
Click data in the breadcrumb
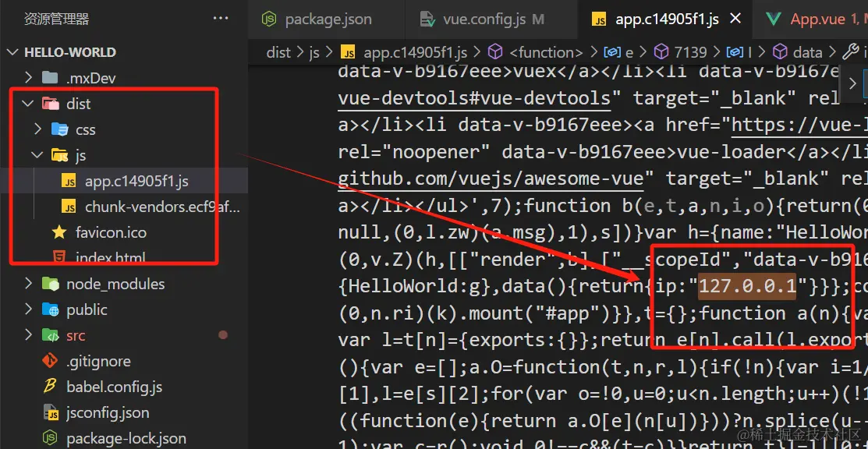[808, 52]
